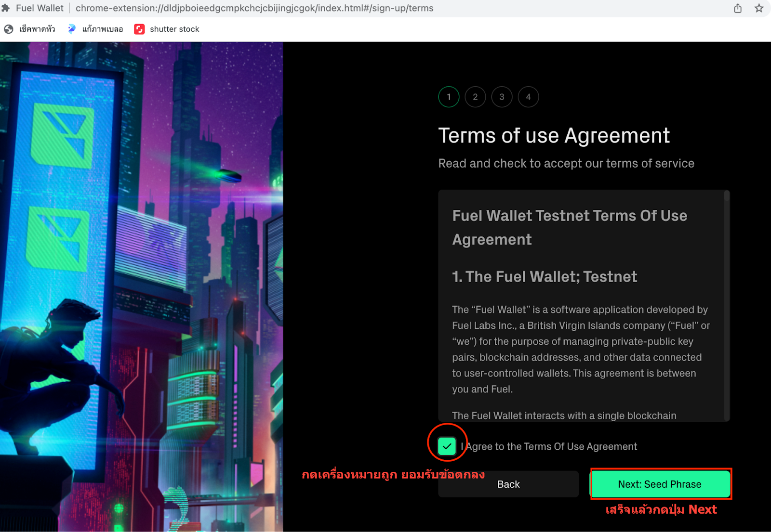
Task: Click Next: Seed Phrase button
Action: coord(660,484)
